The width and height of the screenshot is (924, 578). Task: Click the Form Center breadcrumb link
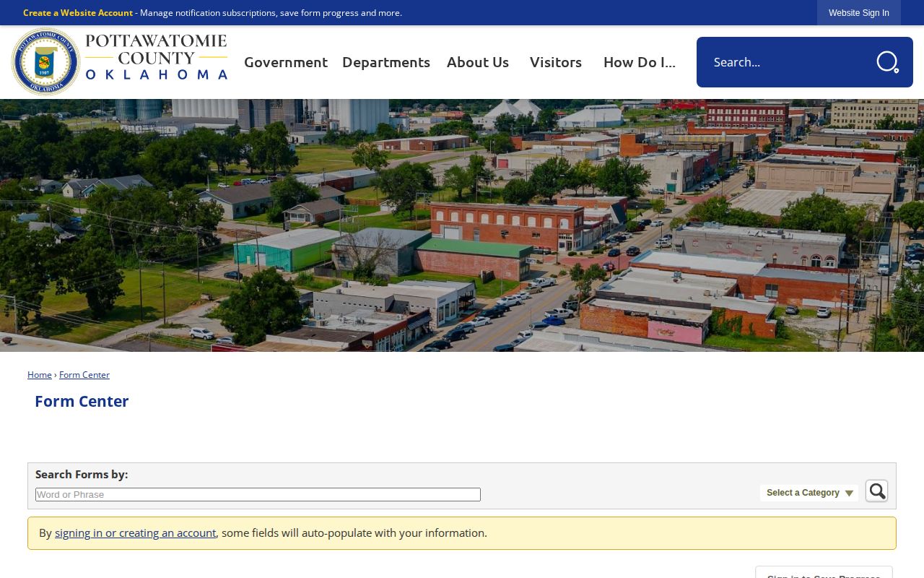84,375
